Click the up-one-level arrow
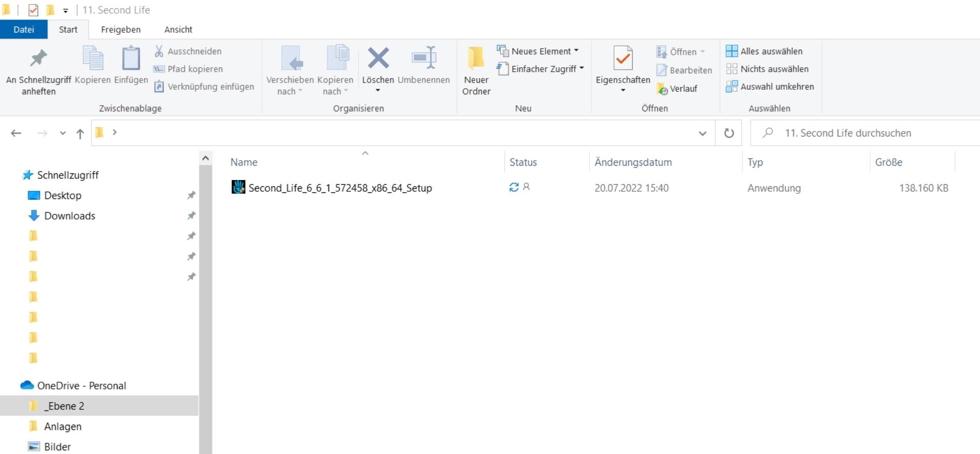 point(80,133)
